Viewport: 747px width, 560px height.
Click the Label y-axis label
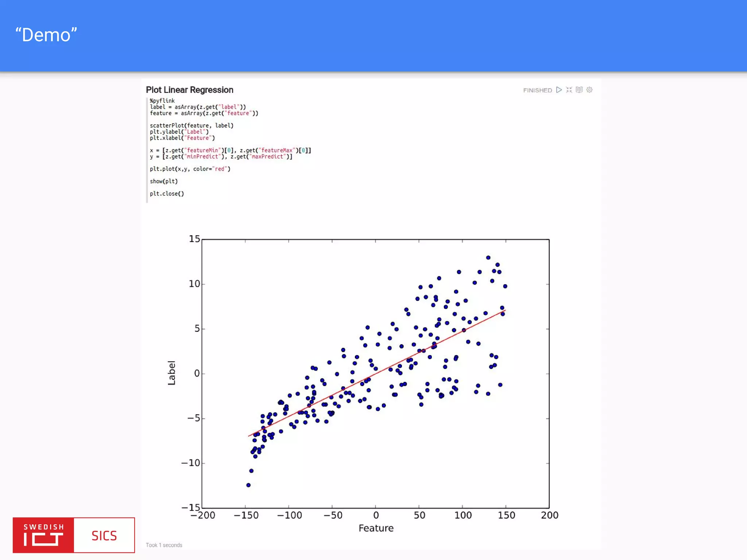click(x=171, y=373)
